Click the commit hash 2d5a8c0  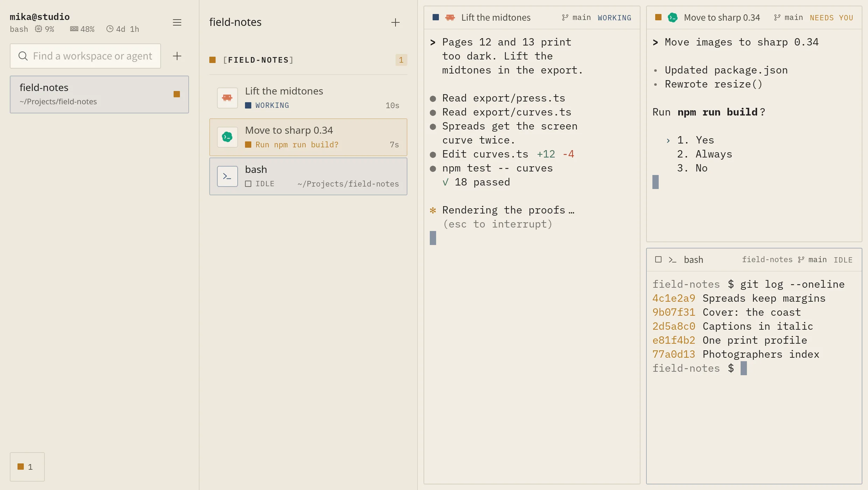pyautogui.click(x=674, y=326)
